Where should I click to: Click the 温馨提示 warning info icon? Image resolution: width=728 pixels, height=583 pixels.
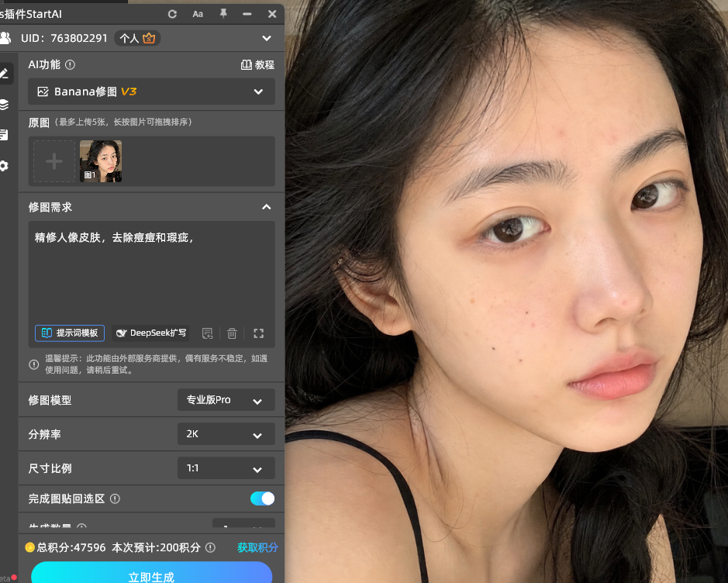pos(34,364)
